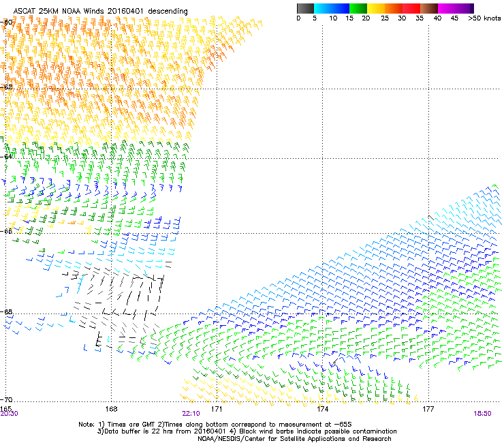
Task: Choose the brown 35-40 knots legend segment
Action: pyautogui.click(x=429, y=8)
